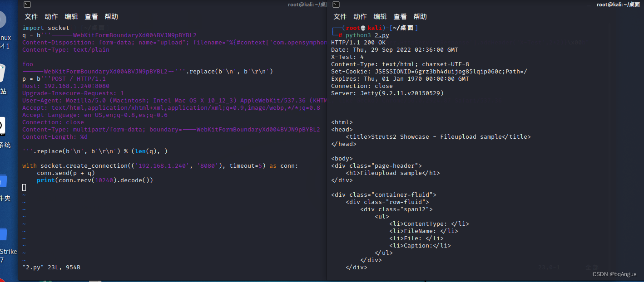644x282 pixels.
Task: Click the '<div class="container-fluid">' line
Action: coord(384,195)
